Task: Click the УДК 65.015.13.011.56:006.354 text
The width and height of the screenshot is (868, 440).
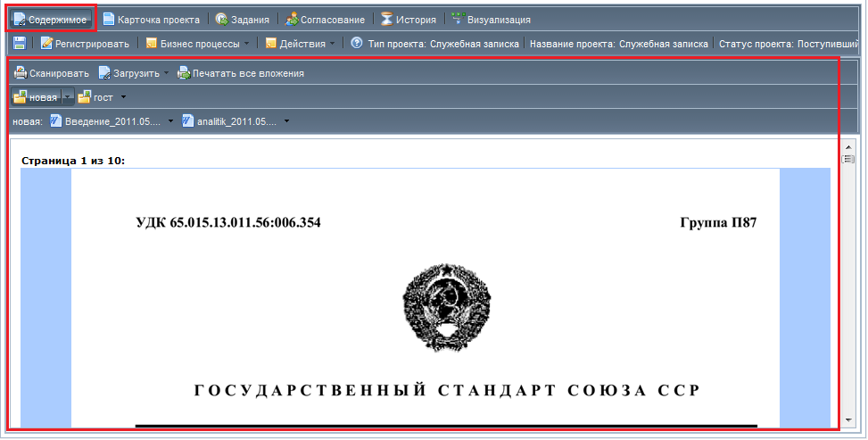Action: [x=228, y=223]
